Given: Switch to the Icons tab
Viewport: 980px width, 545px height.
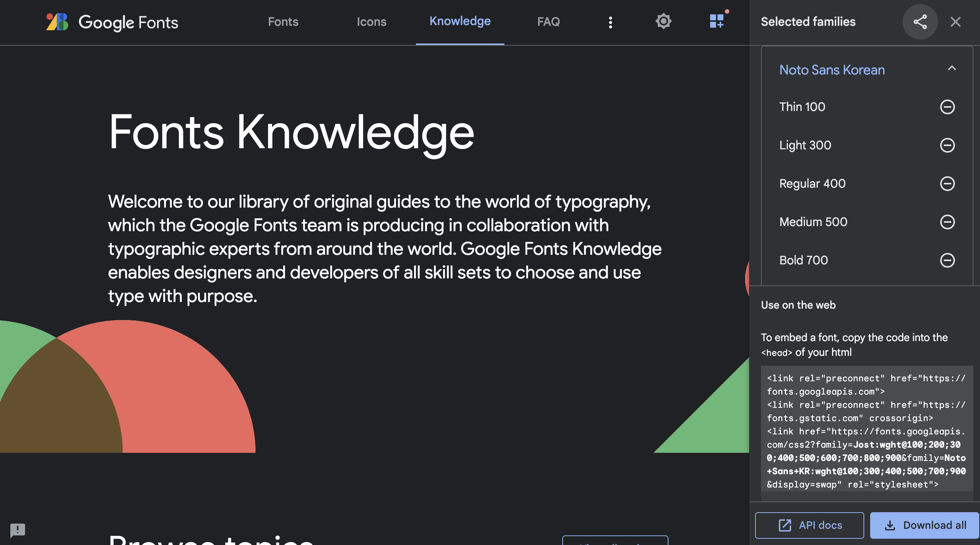Looking at the screenshot, I should tap(371, 22).
